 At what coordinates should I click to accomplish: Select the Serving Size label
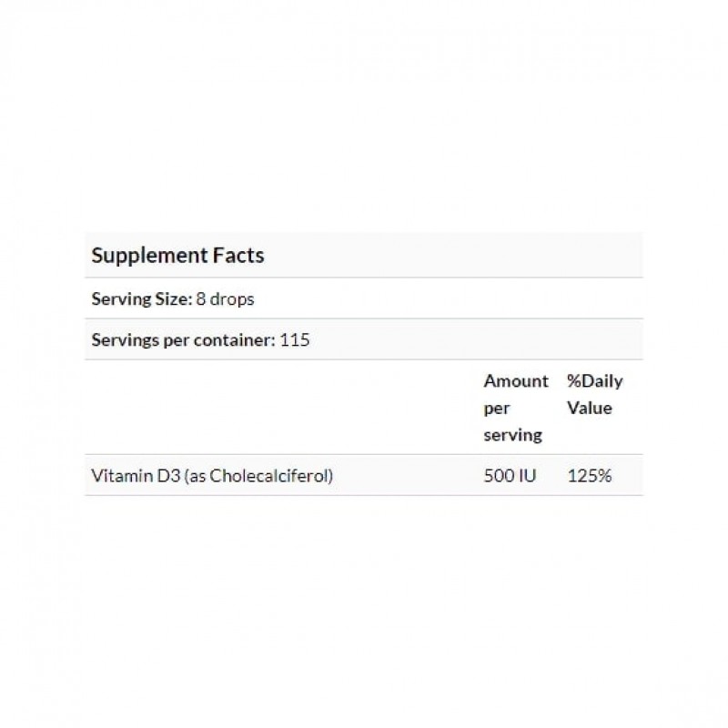(x=142, y=299)
